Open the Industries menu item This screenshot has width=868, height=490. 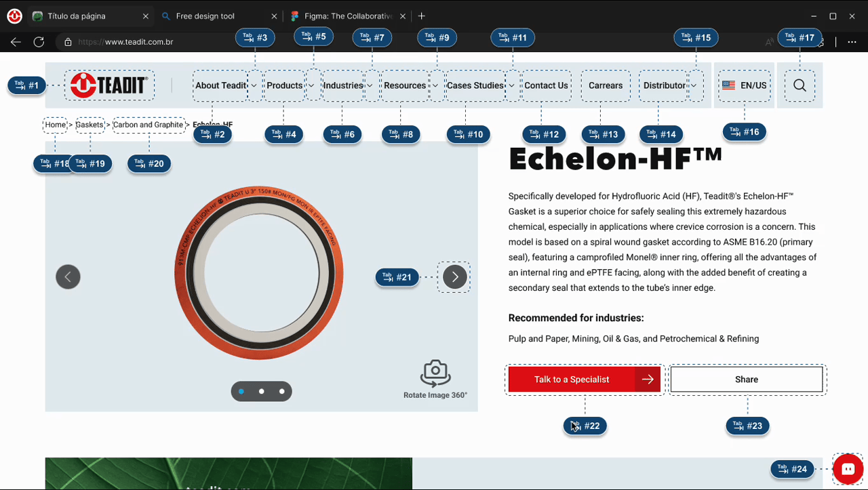pyautogui.click(x=343, y=85)
